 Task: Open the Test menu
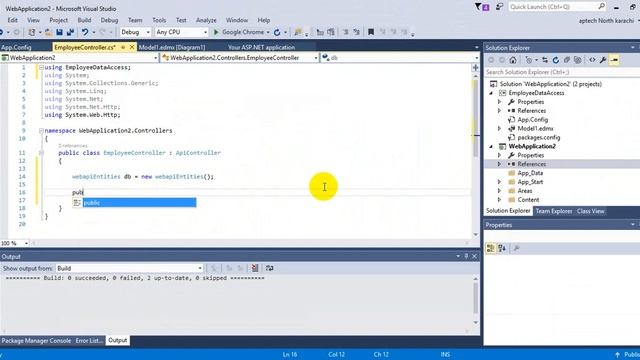(181, 20)
